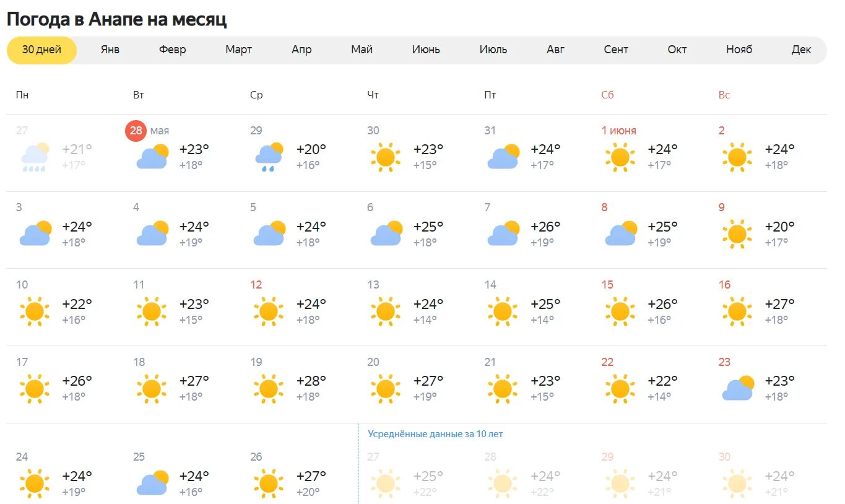Image resolution: width=845 pixels, height=504 pixels.
Task: Click the faded sun icon for averaged day 28
Action: (503, 484)
